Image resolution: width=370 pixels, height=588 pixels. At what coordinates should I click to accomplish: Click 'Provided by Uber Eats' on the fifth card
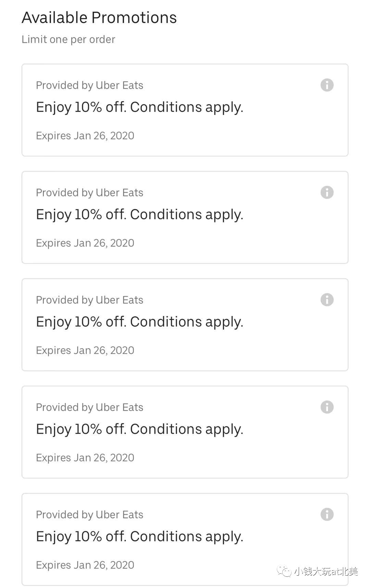coord(89,515)
